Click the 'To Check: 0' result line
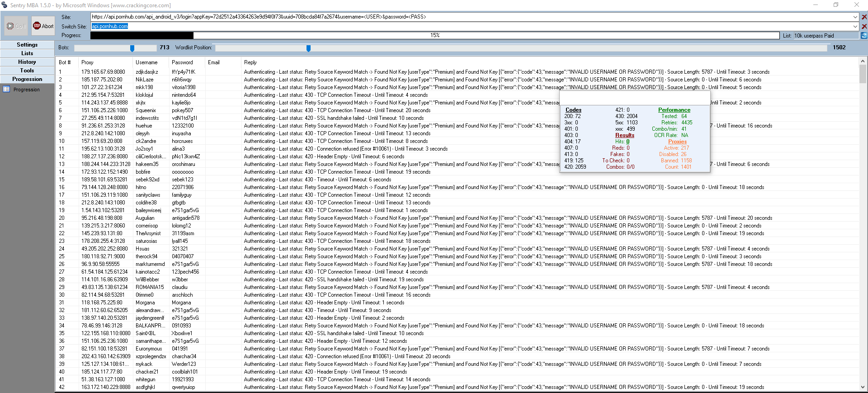 pos(616,161)
